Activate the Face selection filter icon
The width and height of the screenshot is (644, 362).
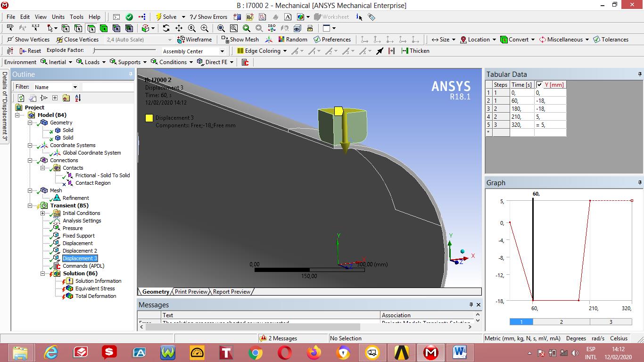pos(91,28)
